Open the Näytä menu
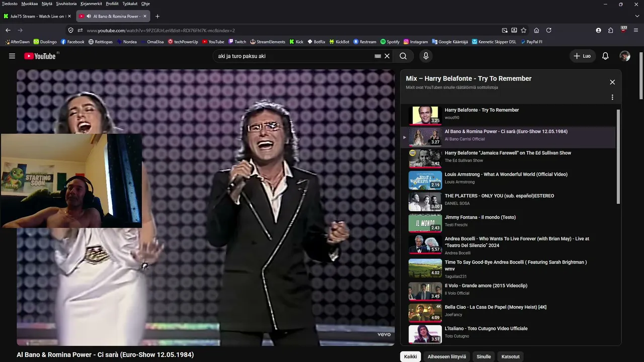The height and width of the screenshot is (362, 644). pyautogui.click(x=47, y=4)
